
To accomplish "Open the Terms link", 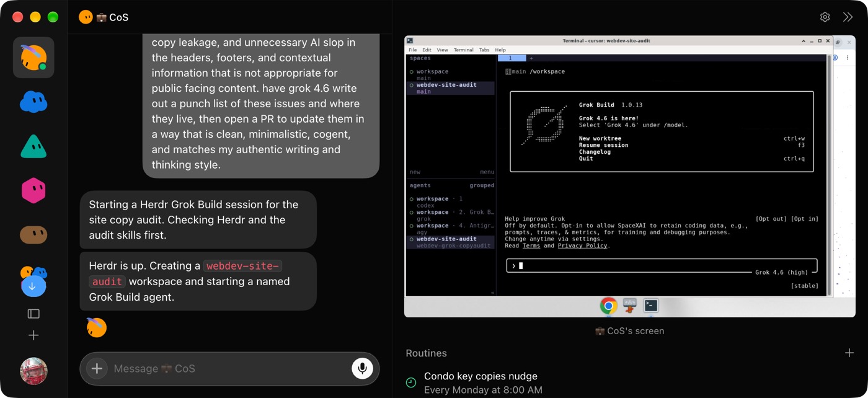I will point(531,245).
